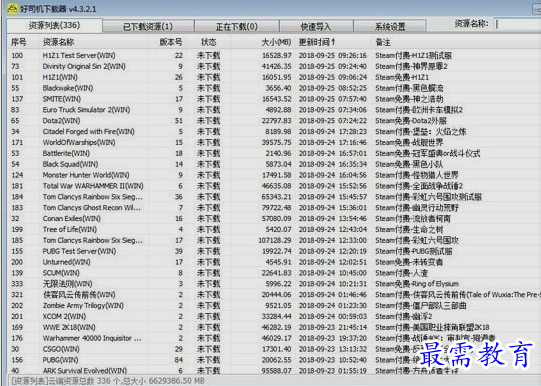Select Citadel Forged with Fire(WIN)

[274, 131]
